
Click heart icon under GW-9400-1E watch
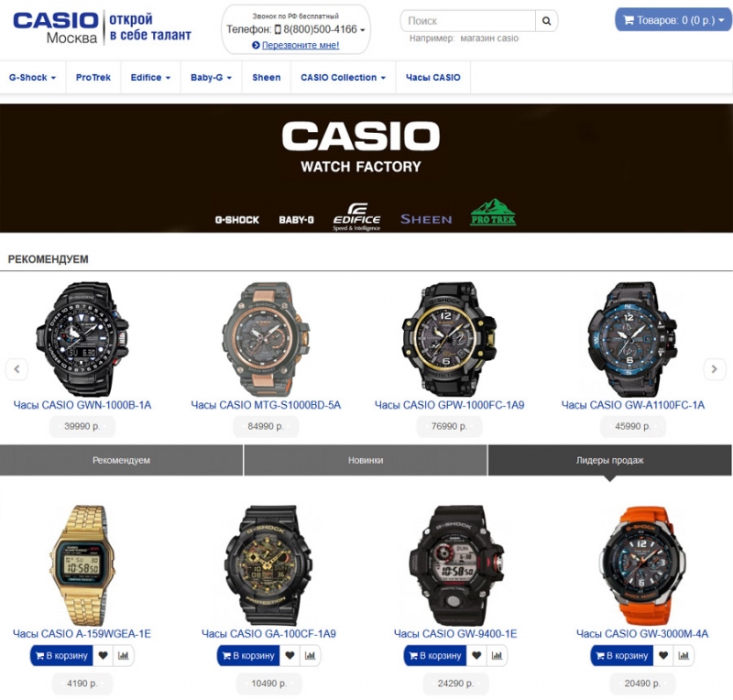[x=476, y=655]
